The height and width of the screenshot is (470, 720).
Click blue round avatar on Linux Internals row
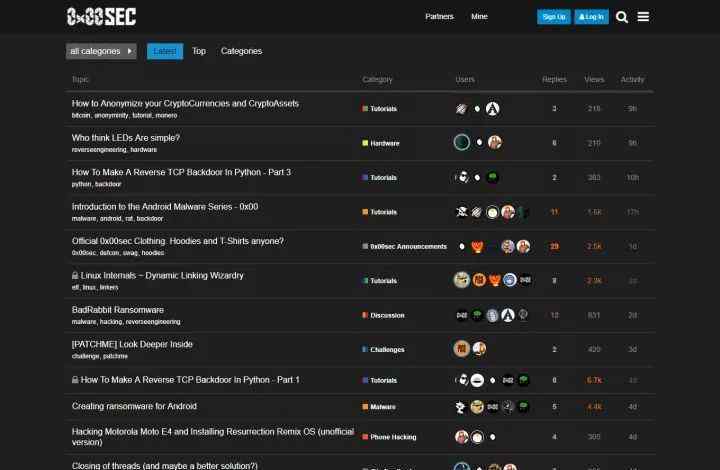[510, 280]
